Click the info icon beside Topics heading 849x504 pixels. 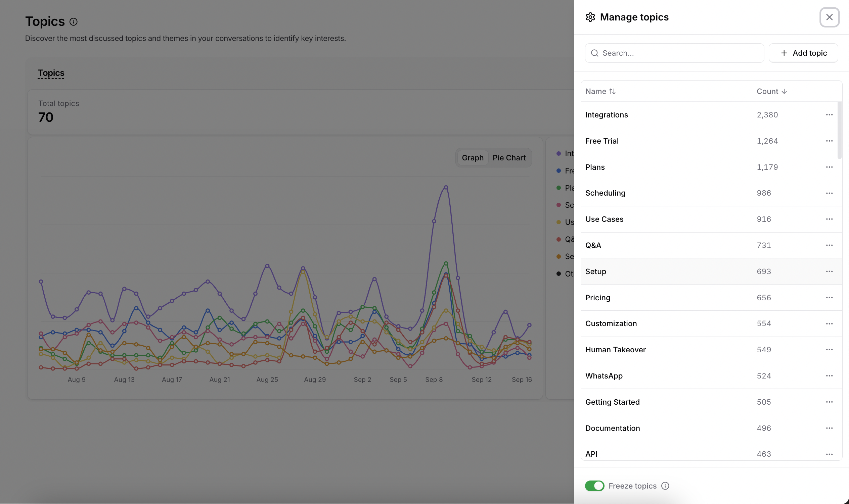pyautogui.click(x=74, y=22)
